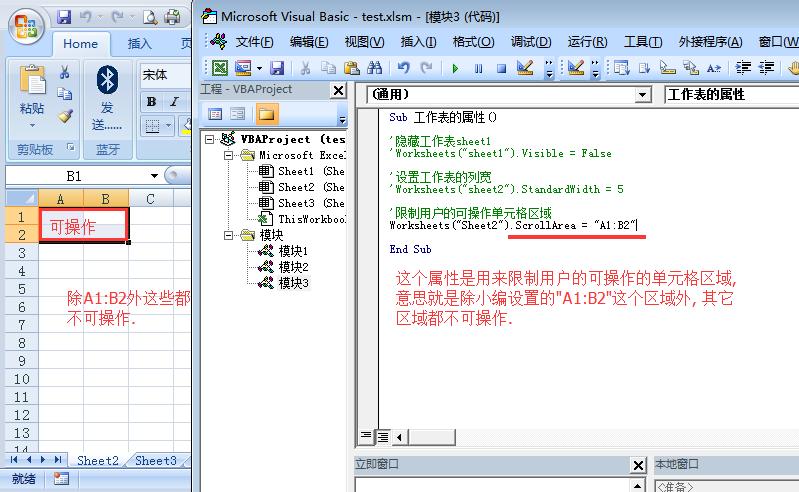Open the Excel Office button menu

(x=25, y=26)
